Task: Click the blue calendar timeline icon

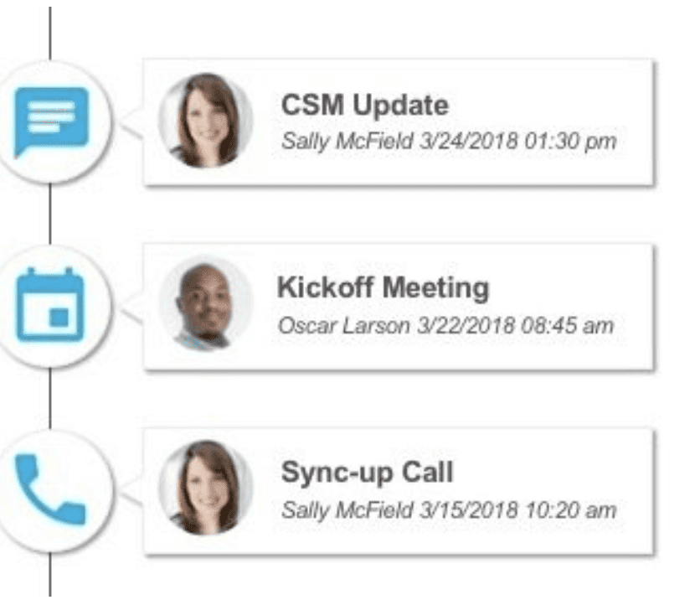Action: click(x=51, y=305)
